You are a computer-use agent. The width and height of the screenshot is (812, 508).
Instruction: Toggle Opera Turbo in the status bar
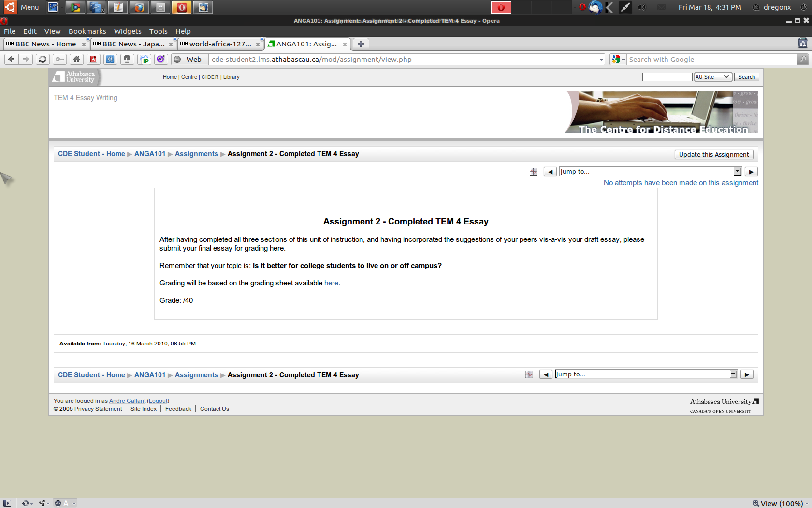58,503
